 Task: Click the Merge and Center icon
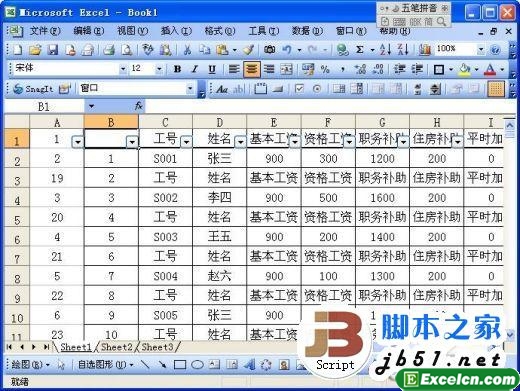tap(286, 69)
